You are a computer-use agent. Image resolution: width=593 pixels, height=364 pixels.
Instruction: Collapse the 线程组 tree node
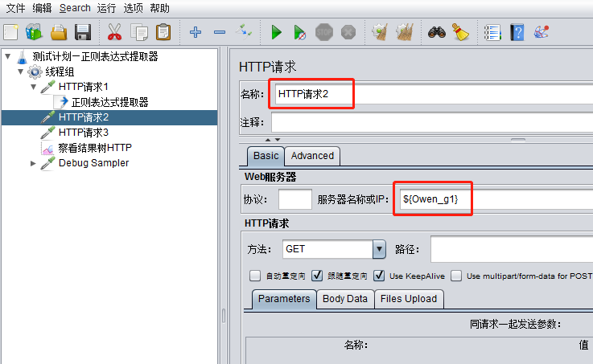coord(20,72)
